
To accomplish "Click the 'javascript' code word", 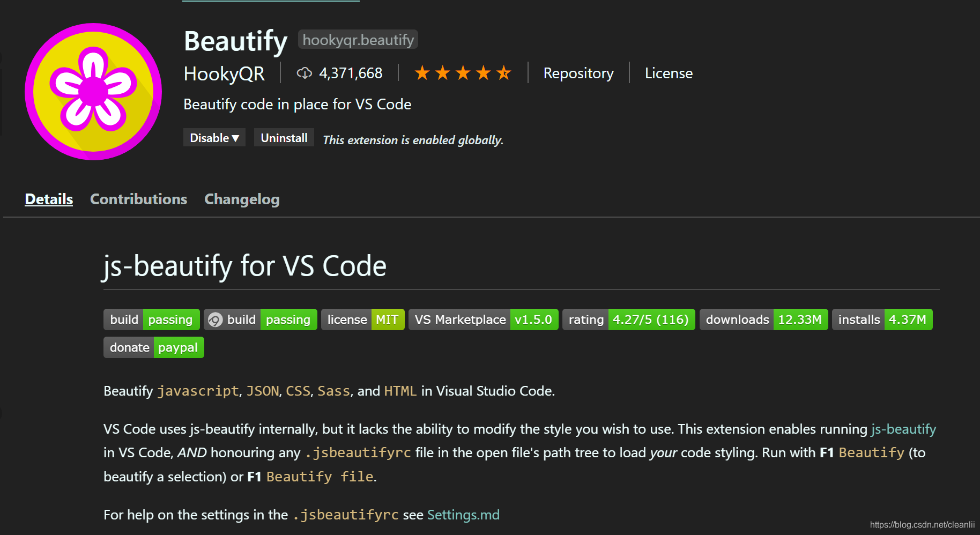I will (x=198, y=391).
